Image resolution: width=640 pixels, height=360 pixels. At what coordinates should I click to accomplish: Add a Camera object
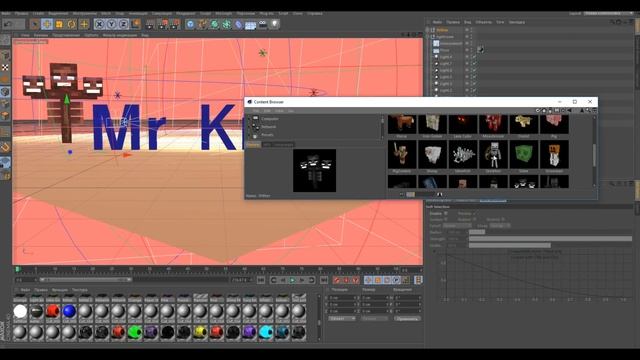(x=263, y=24)
